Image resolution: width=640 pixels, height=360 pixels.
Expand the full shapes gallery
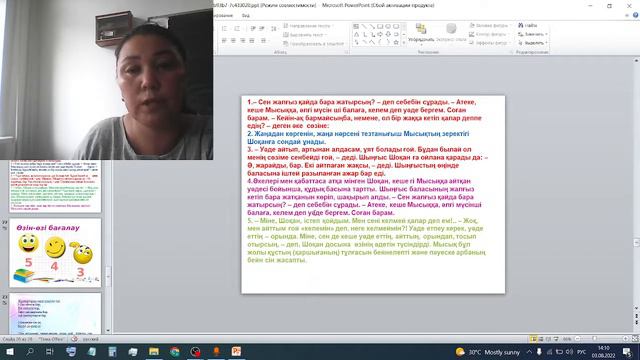404,42
